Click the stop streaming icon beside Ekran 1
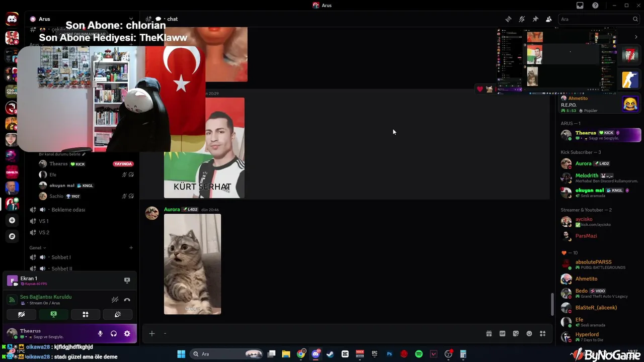Screen dimensions: 644x362 pyautogui.click(x=127, y=281)
